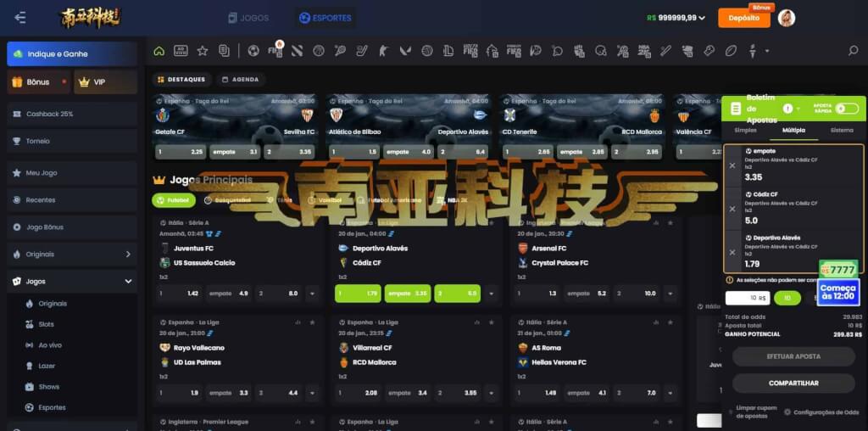Expand more sports dropdown arrow
Screen dimensions: 868x431
(767, 51)
